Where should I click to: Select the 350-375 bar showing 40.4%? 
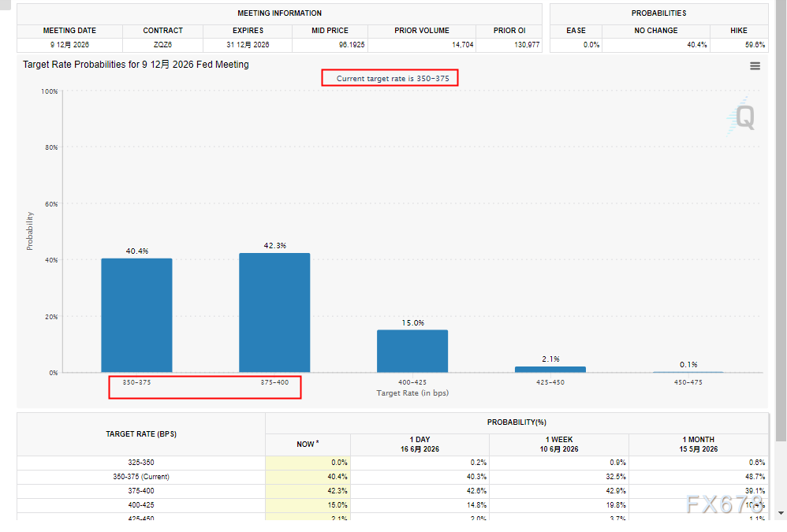click(136, 315)
